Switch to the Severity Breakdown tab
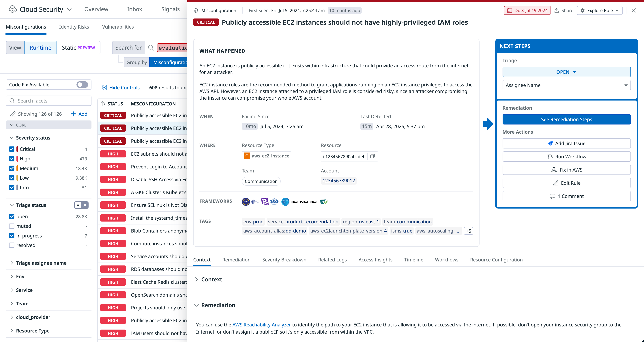Screen dimensions: 644x342 point(284,260)
